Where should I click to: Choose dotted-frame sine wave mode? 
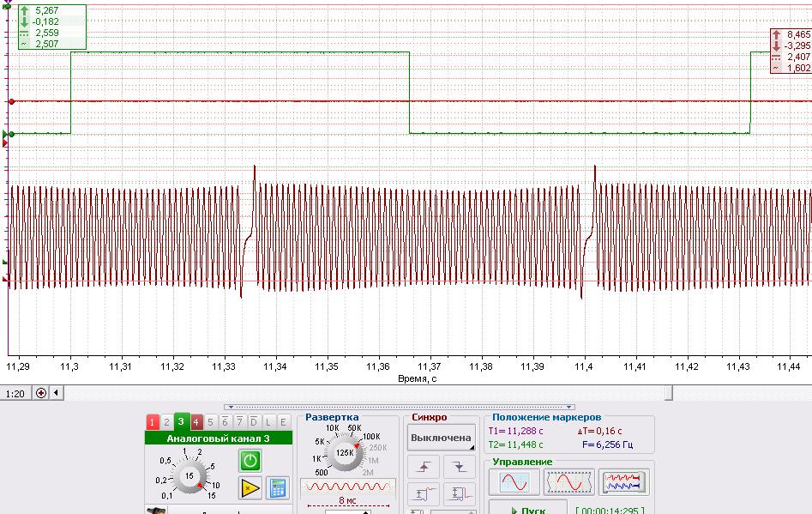pyautogui.click(x=569, y=482)
